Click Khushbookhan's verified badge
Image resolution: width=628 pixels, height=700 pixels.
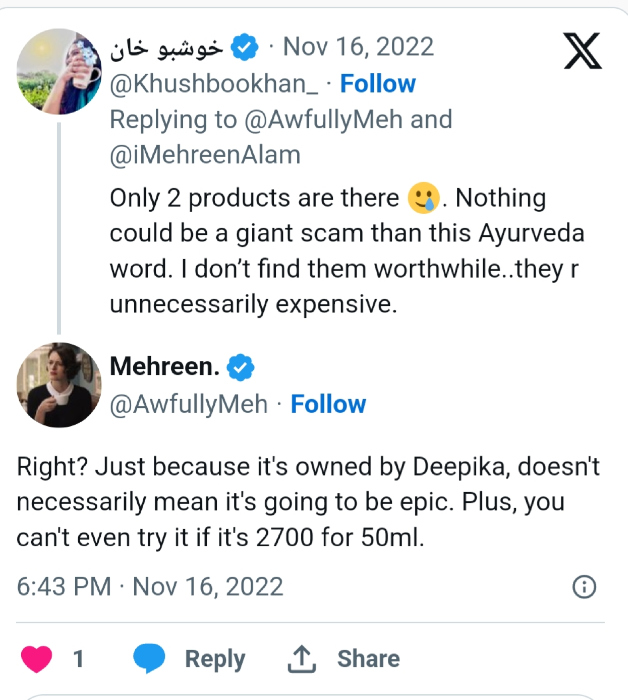click(244, 47)
